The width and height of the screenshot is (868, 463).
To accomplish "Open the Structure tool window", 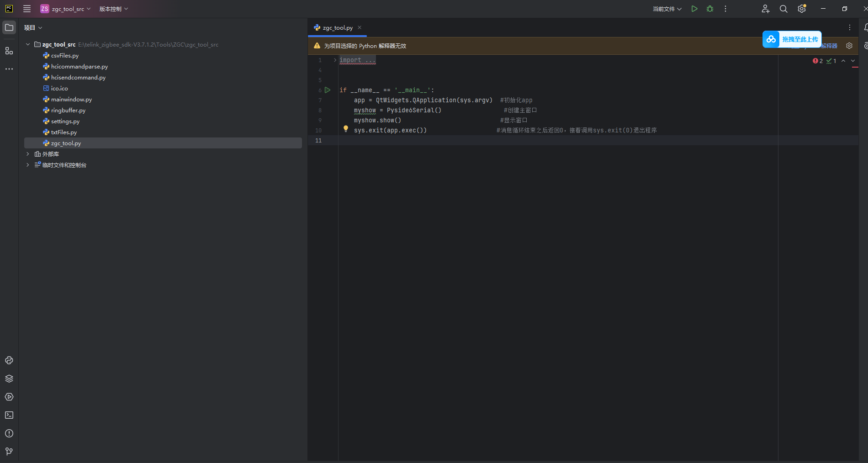I will point(9,51).
